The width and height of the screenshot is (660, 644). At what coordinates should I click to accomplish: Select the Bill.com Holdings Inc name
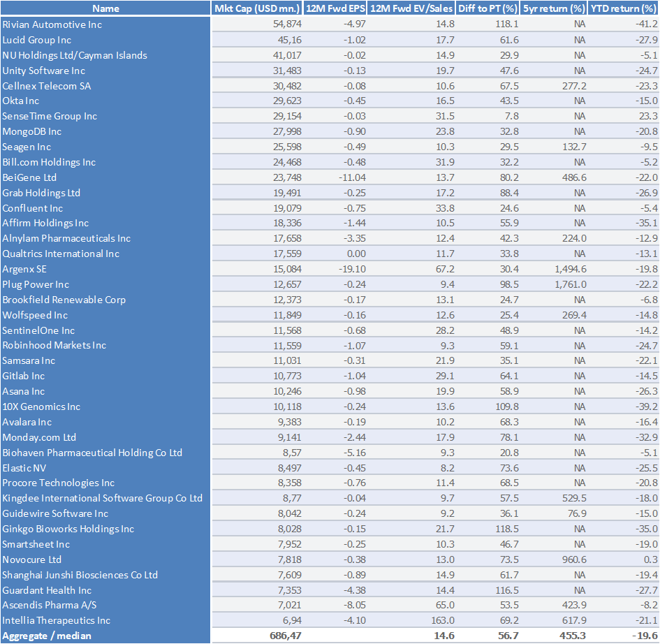pos(49,162)
